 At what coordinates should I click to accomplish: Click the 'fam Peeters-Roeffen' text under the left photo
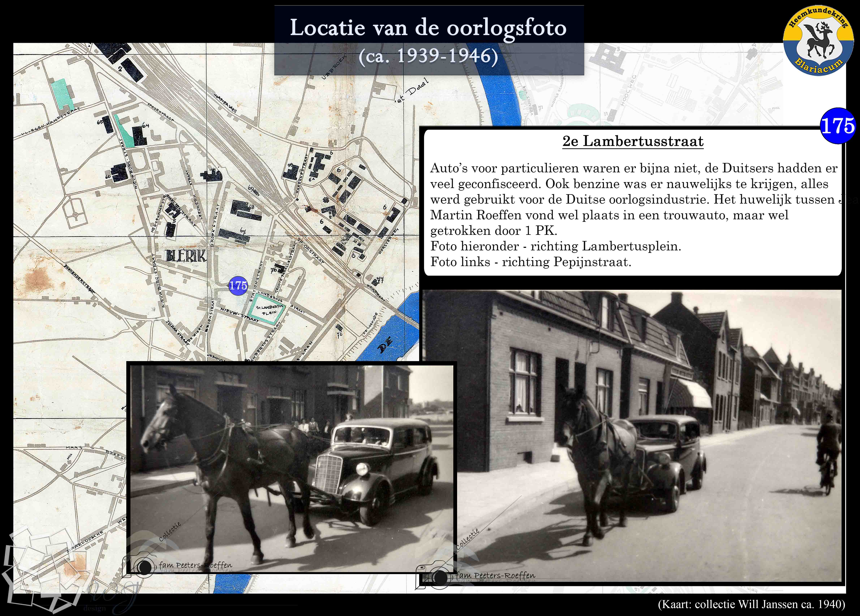pos(195,565)
